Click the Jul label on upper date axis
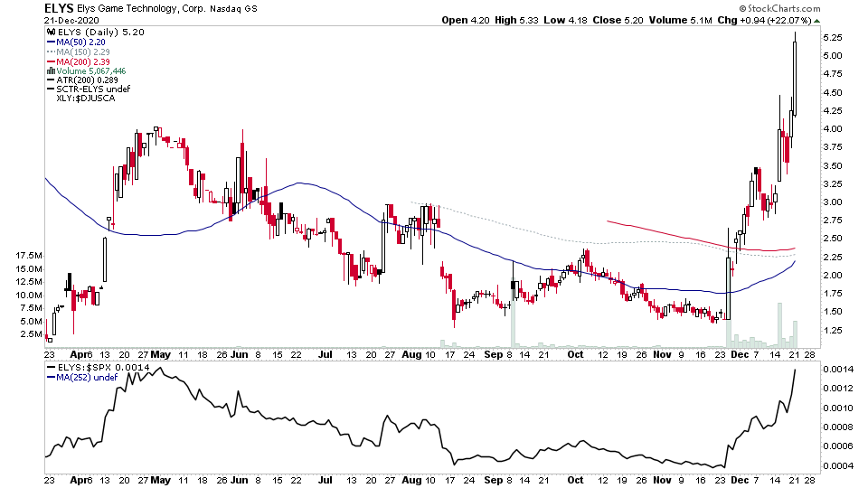This screenshot has height=488, width=868. pos(325,354)
